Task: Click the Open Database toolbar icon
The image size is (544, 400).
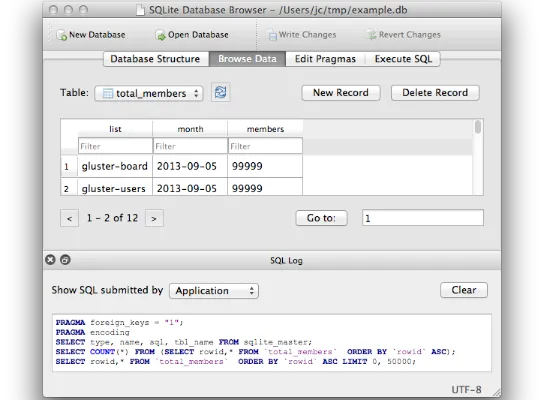Action: coord(160,35)
